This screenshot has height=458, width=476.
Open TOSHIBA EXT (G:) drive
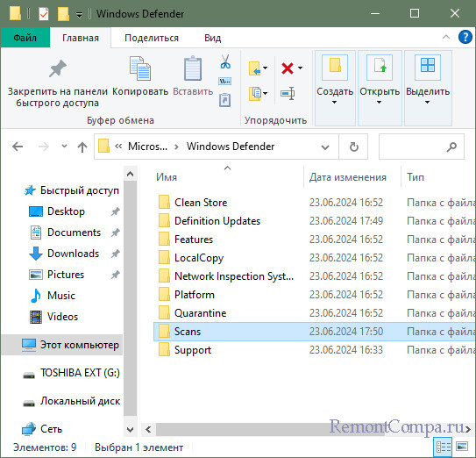[x=80, y=373]
